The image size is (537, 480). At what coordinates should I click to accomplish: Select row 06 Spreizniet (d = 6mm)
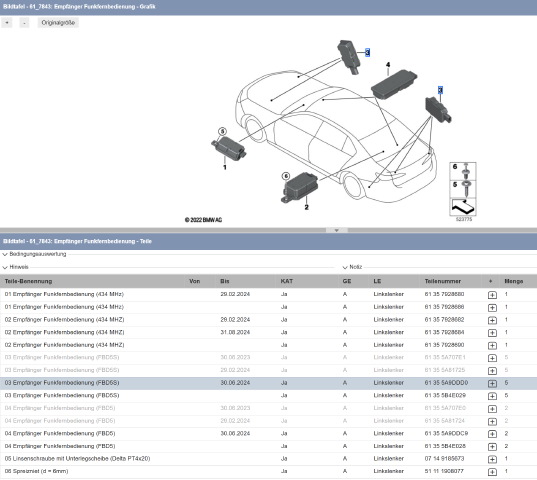(268, 471)
